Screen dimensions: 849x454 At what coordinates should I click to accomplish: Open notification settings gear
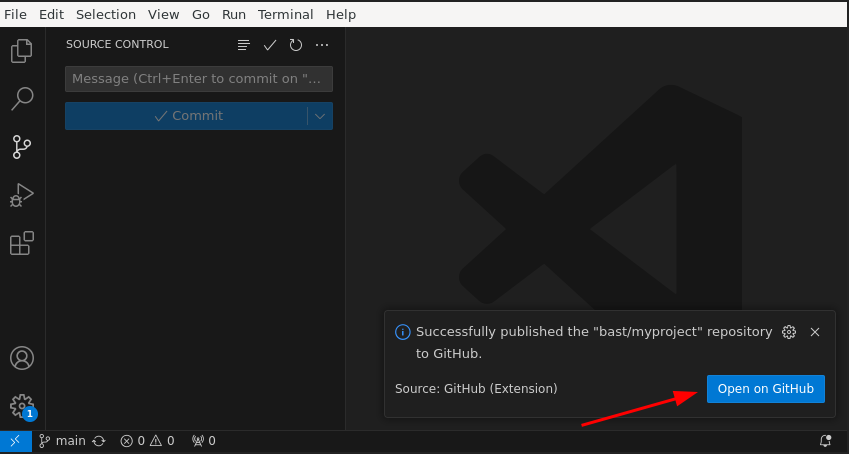[x=789, y=332]
